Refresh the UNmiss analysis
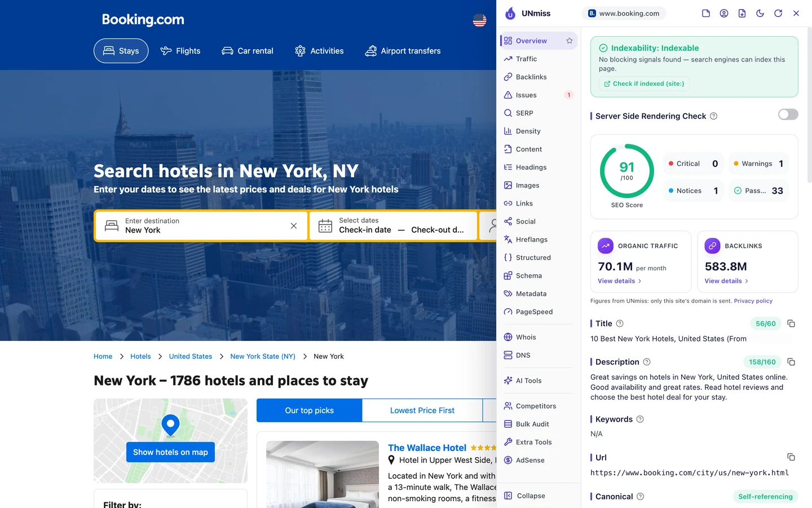This screenshot has width=812, height=508. point(778,14)
